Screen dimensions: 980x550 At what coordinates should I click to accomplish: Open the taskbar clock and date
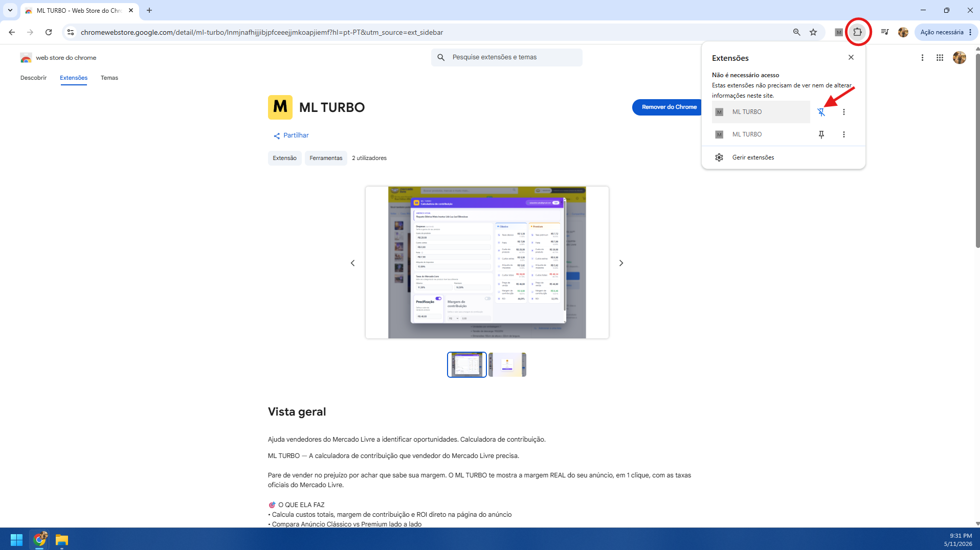coord(958,540)
